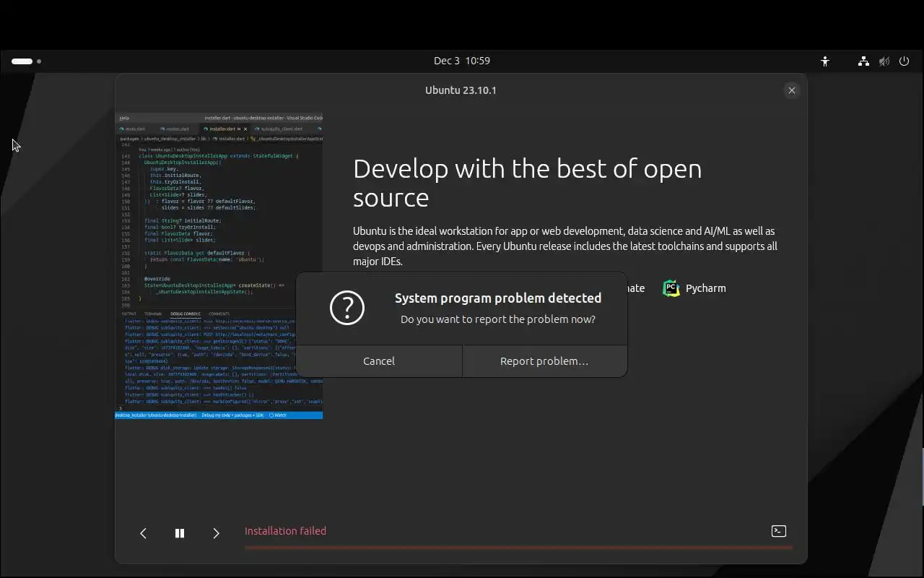Click 'Develop with the best of open source' heading
The width and height of the screenshot is (924, 578).
528,183
